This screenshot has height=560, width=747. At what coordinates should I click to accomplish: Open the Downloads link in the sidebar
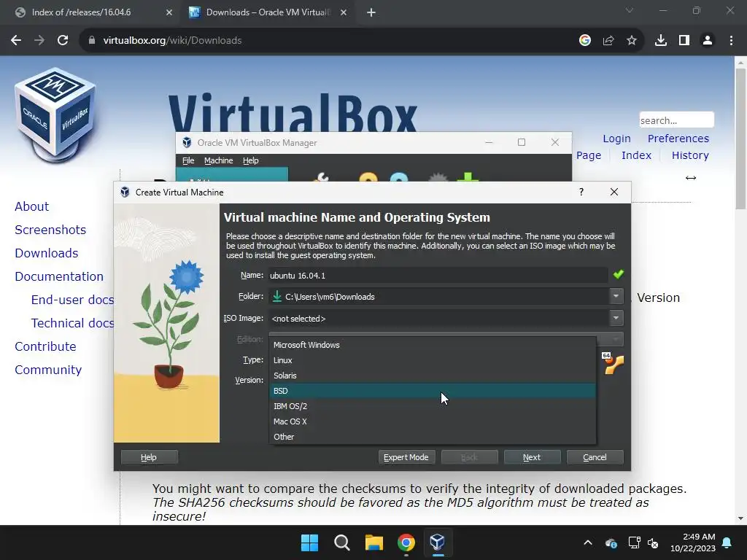point(47,253)
